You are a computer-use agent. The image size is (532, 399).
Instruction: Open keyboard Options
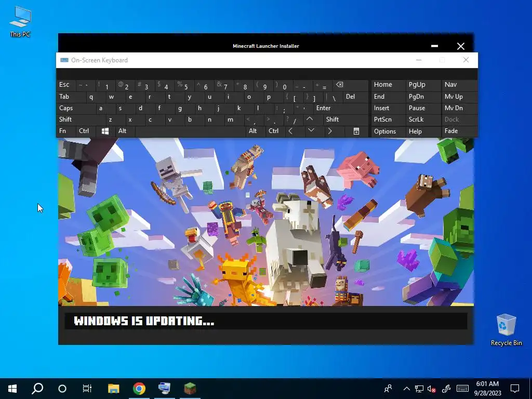coord(388,131)
